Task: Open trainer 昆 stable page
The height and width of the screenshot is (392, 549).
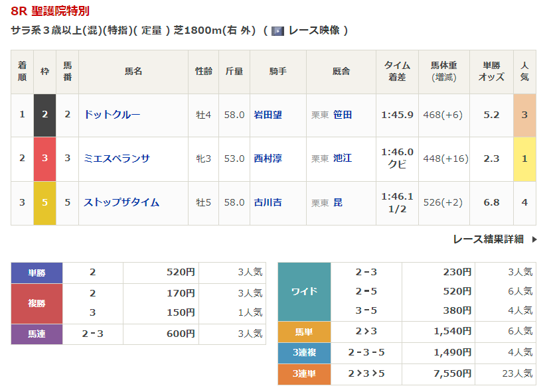Action: coord(338,202)
